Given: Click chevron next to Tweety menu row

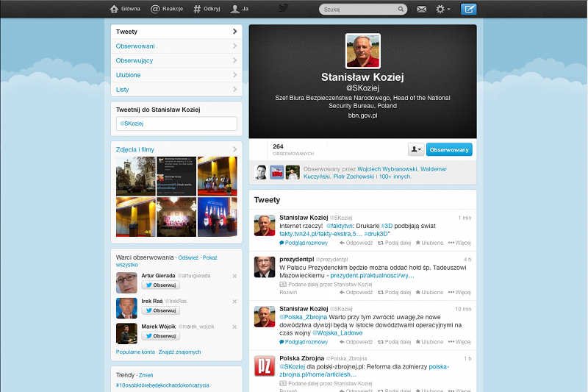Looking at the screenshot, I should pos(234,31).
